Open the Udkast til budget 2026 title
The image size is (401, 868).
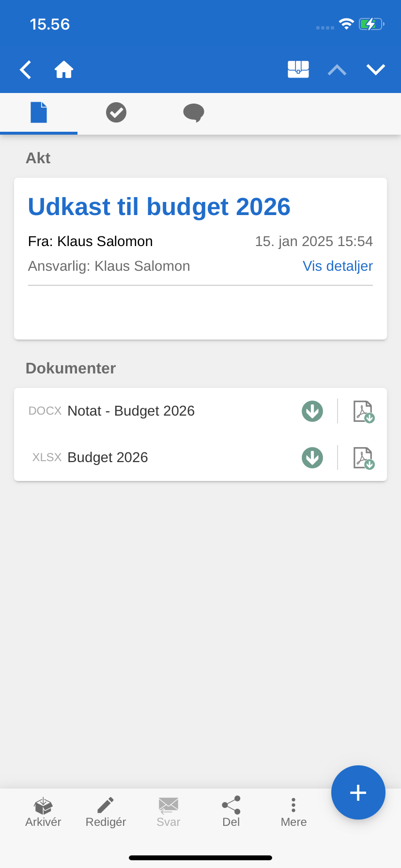tap(159, 207)
